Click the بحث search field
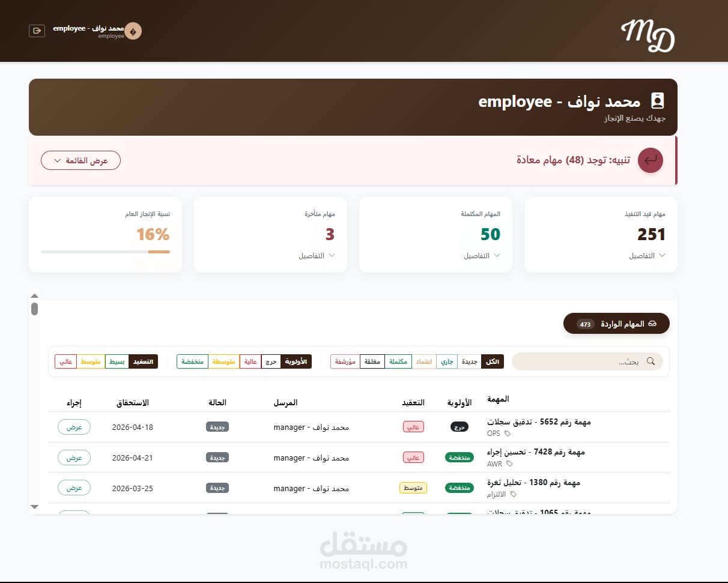Image resolution: width=728 pixels, height=583 pixels. coord(587,361)
